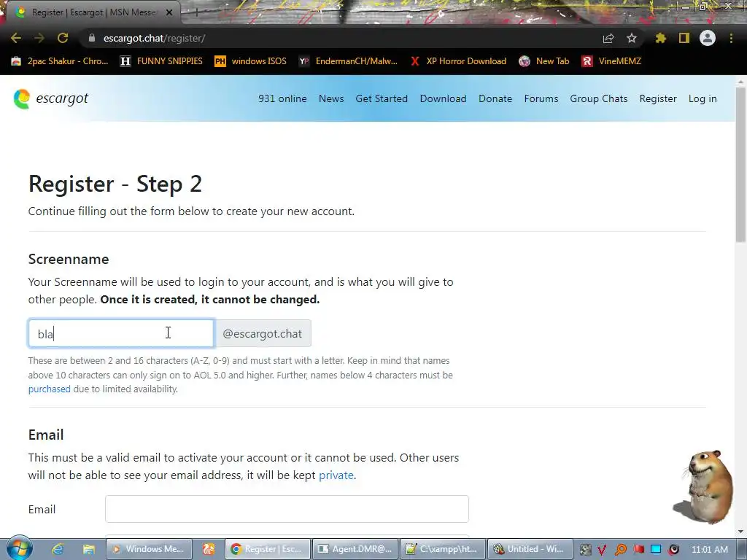This screenshot has height=560, width=747.
Task: Click the blue monitor tray icon
Action: tap(656, 550)
